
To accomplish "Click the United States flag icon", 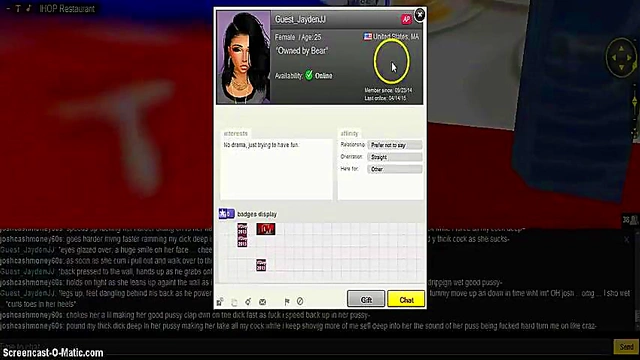I will tap(367, 37).
